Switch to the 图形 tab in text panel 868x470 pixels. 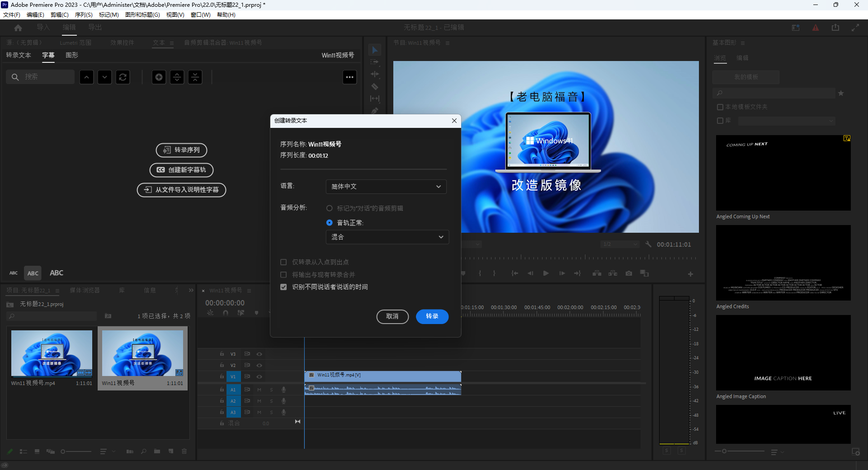[72, 55]
